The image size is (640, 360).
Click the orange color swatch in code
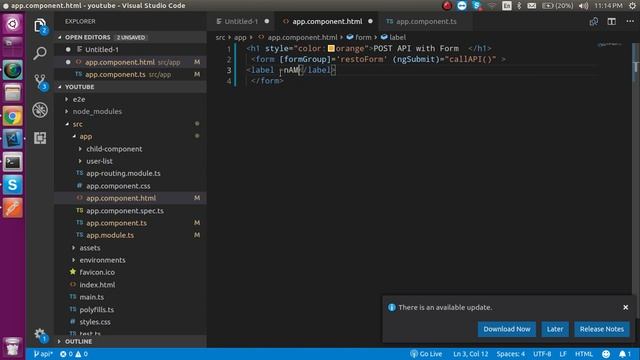tap(331, 49)
